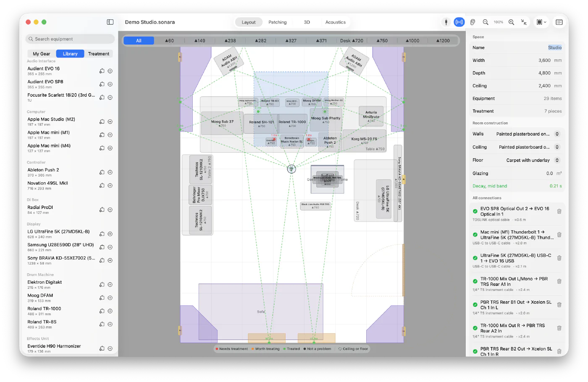This screenshot has width=588, height=382.
Task: Click the add-to-gear icon for Elektron Digitakt
Action: 102,285
